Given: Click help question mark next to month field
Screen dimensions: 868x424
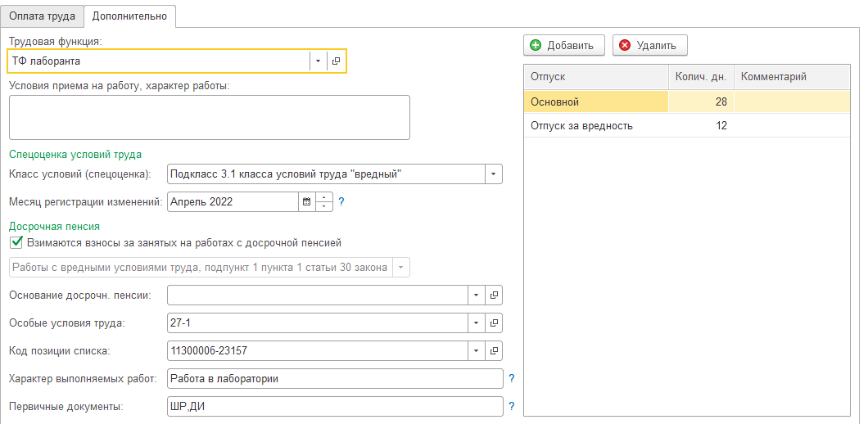Looking at the screenshot, I should pos(341,201).
